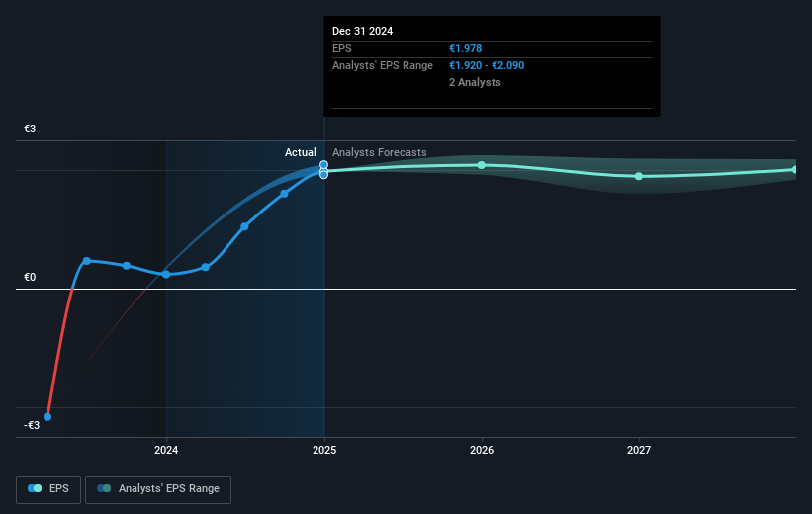Click the 2026 forecast EPS data point
This screenshot has height=514, width=812.
(x=482, y=165)
